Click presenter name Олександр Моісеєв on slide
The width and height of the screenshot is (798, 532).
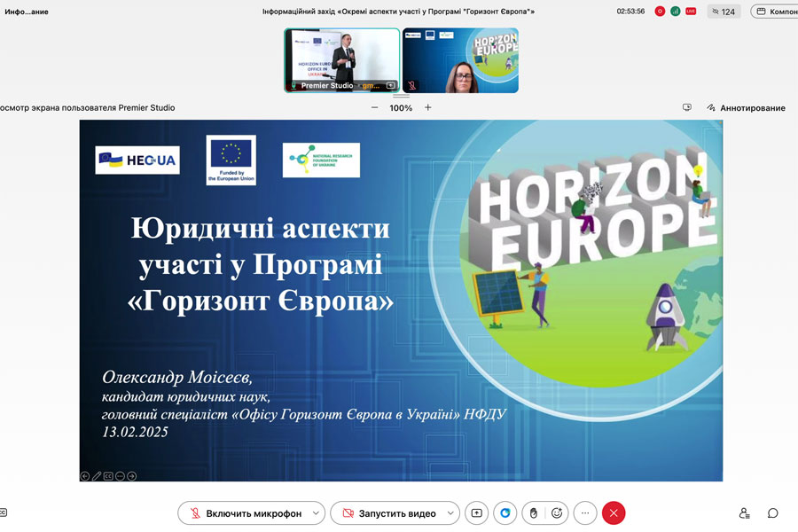[177, 377]
